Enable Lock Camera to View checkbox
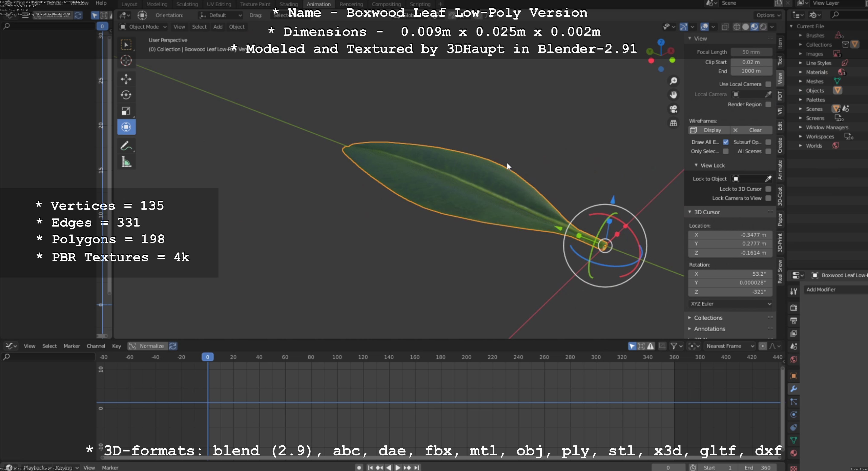 [768, 198]
